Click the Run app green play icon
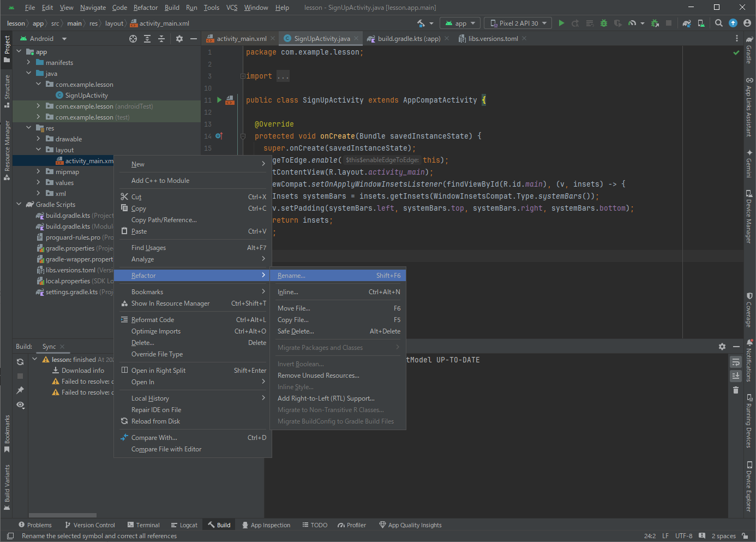 pos(561,23)
